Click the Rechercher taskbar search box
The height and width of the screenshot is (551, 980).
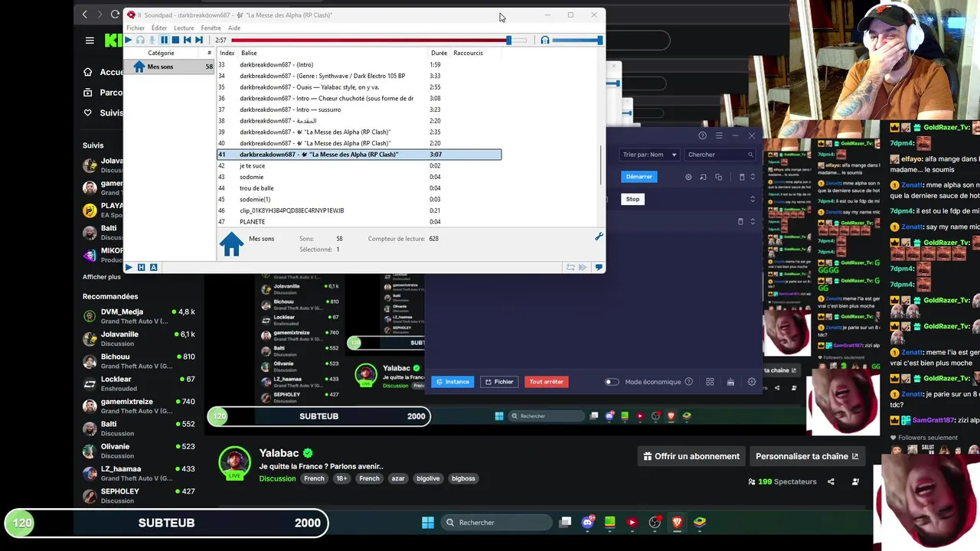497,523
